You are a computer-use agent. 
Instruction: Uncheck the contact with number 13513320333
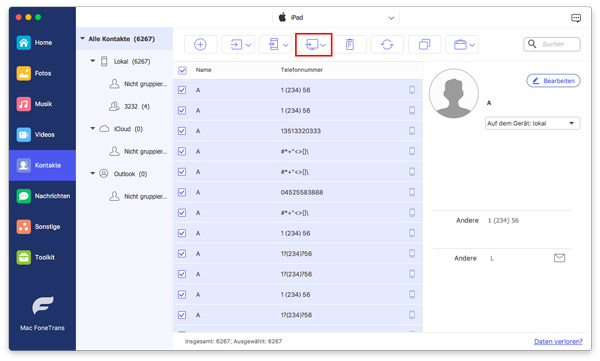tap(182, 131)
